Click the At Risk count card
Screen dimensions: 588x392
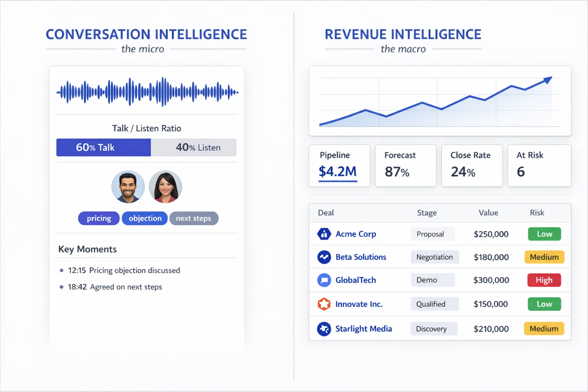coord(539,165)
